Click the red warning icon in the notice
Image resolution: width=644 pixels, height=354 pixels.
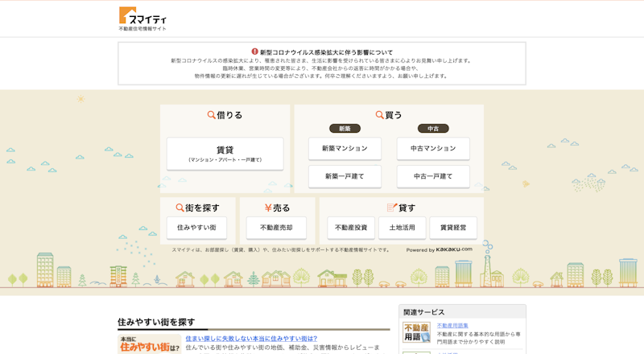[x=254, y=51]
